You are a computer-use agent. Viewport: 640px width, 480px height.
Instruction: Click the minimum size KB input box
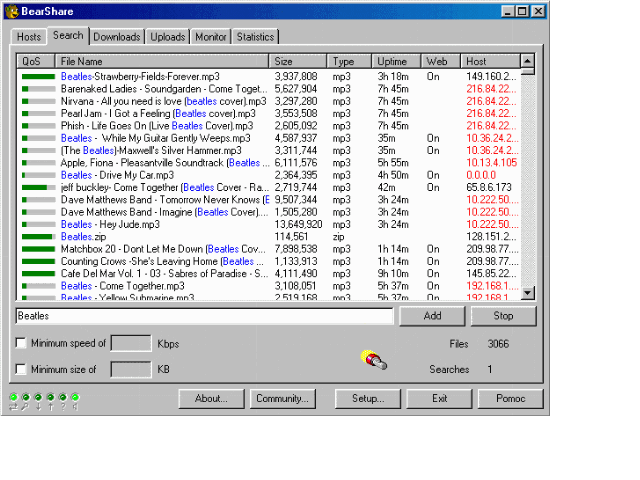tap(131, 369)
